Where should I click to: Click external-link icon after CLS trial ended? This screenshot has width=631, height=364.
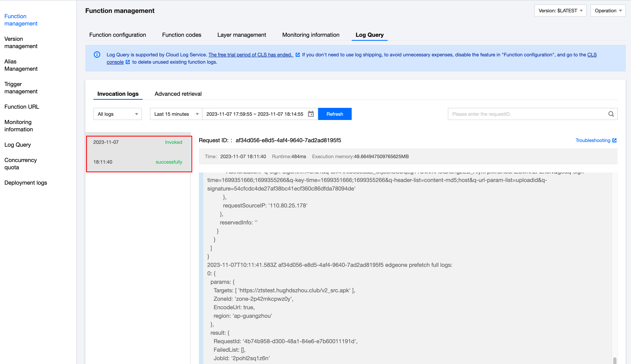298,55
